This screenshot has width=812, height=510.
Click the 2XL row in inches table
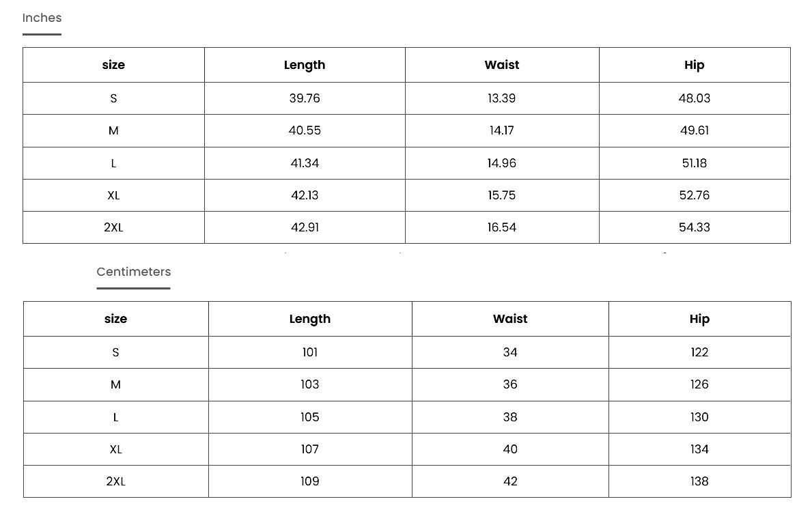406,227
